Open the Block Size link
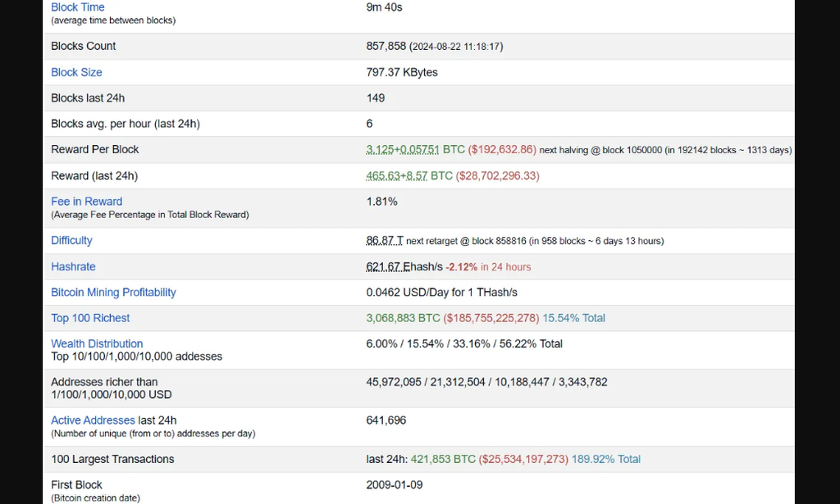This screenshot has height=504, width=840. point(76,72)
